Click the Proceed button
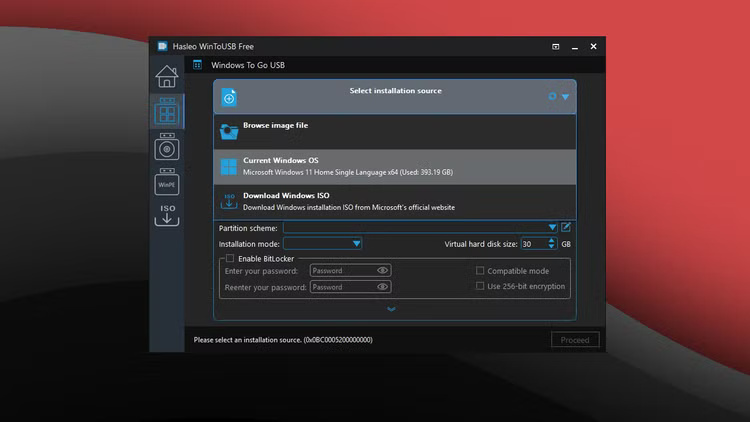The height and width of the screenshot is (422, 750). 575,340
